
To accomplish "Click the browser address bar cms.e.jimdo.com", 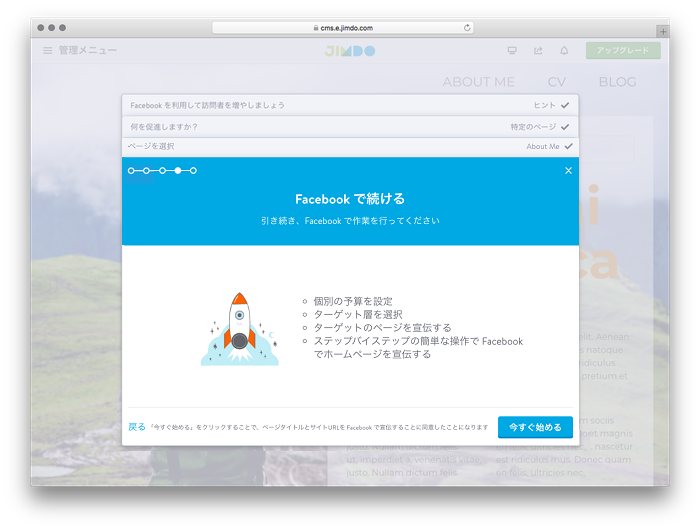I will coord(343,28).
